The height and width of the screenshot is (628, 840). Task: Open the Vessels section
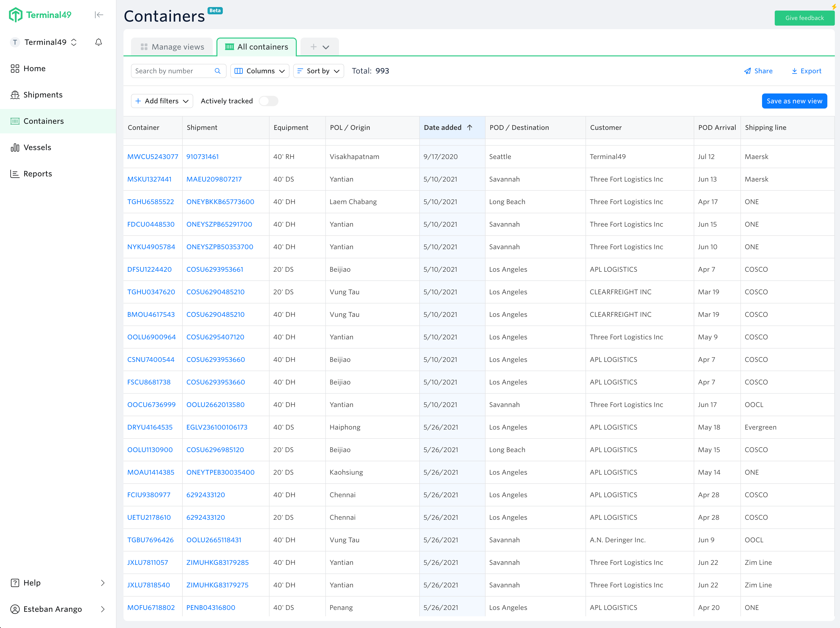(x=38, y=147)
